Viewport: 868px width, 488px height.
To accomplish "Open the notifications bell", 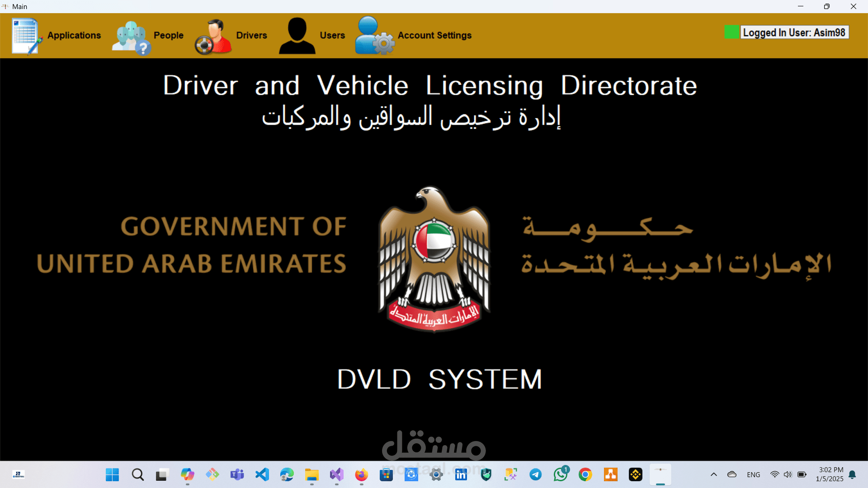I will (852, 475).
